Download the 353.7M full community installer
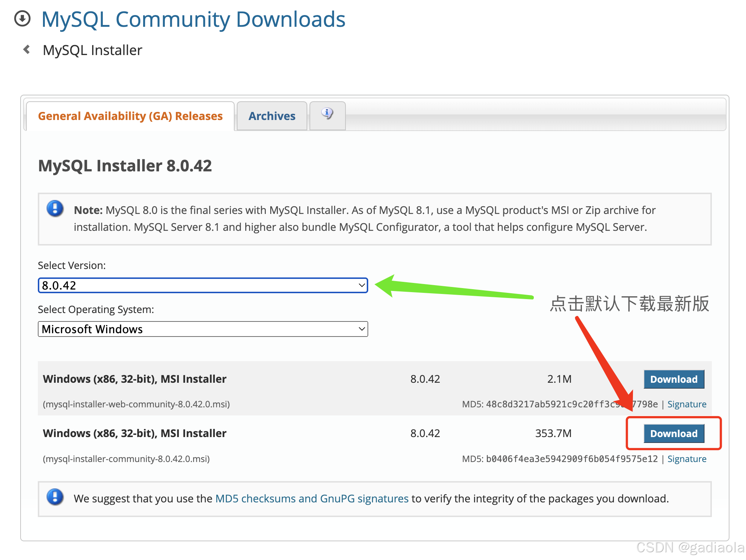The image size is (746, 560). (x=674, y=433)
